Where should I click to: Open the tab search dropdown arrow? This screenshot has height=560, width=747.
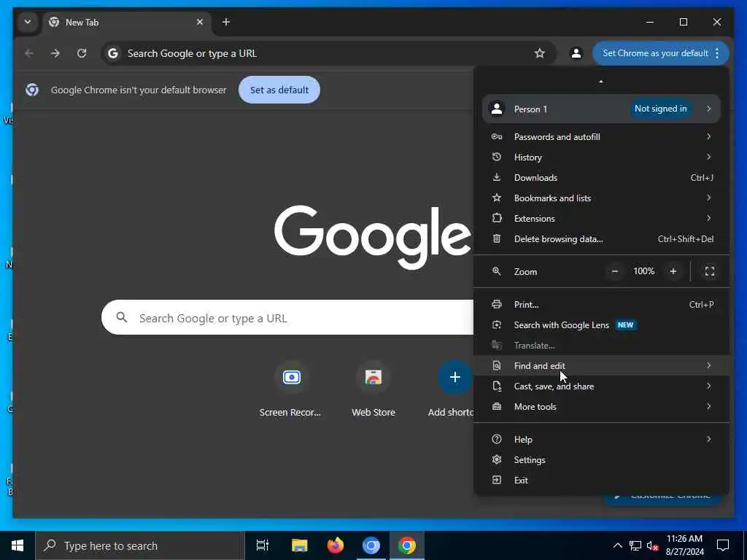pos(28,22)
